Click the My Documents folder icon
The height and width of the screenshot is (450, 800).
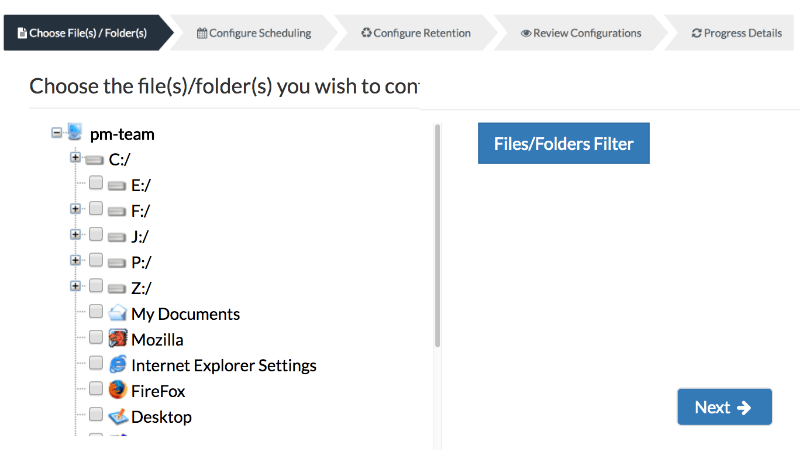point(117,312)
